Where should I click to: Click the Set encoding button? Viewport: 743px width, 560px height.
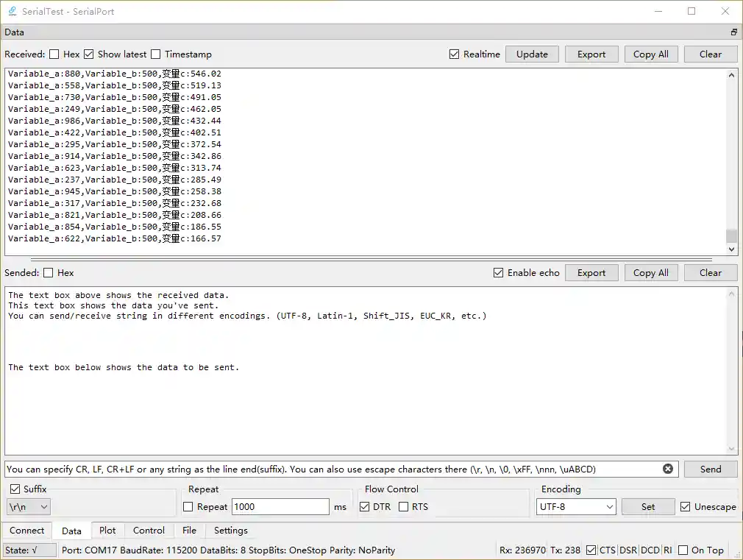tap(648, 507)
